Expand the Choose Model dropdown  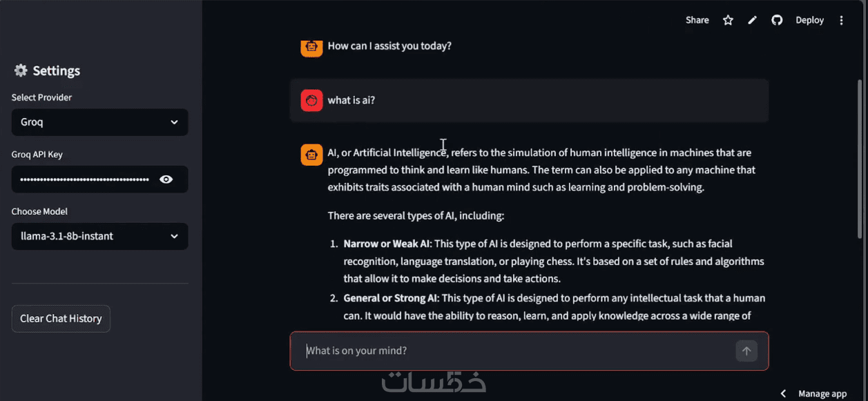pyautogui.click(x=99, y=236)
